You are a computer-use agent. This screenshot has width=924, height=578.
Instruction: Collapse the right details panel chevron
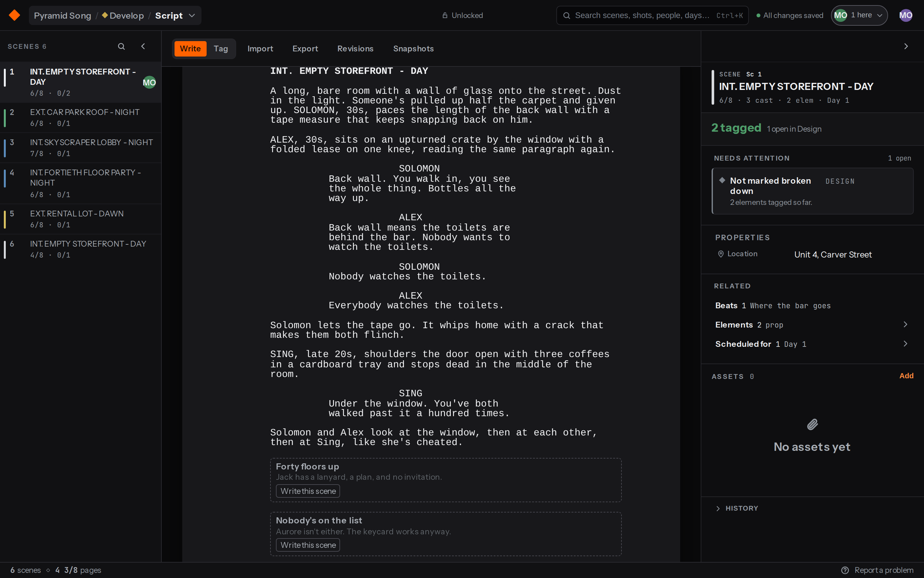906,46
